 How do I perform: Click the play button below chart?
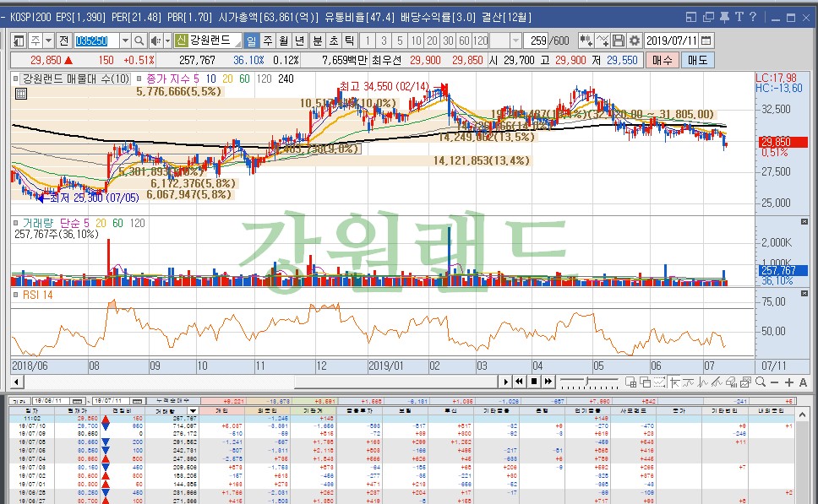pyautogui.click(x=505, y=382)
